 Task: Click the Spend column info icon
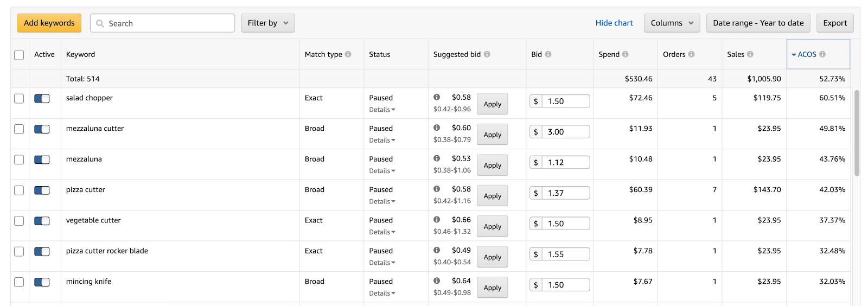pyautogui.click(x=626, y=54)
